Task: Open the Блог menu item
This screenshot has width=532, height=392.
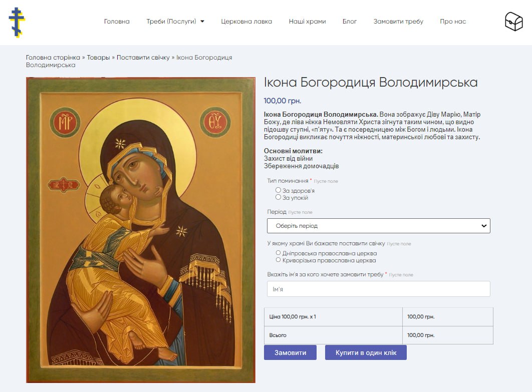Action: 350,22
